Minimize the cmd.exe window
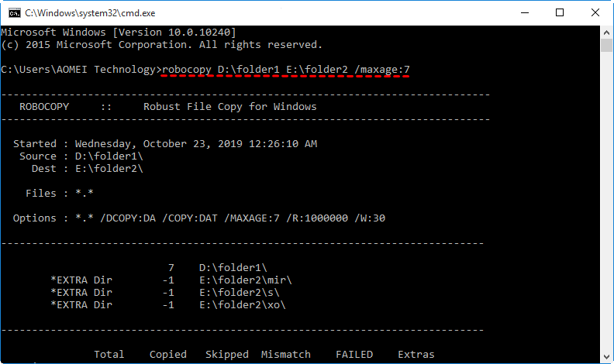The width and height of the screenshot is (614, 364). pos(525,13)
